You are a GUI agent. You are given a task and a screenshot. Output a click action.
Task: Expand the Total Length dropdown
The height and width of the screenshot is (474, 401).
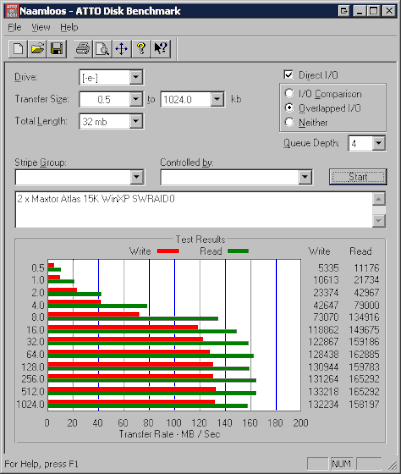[x=136, y=121]
